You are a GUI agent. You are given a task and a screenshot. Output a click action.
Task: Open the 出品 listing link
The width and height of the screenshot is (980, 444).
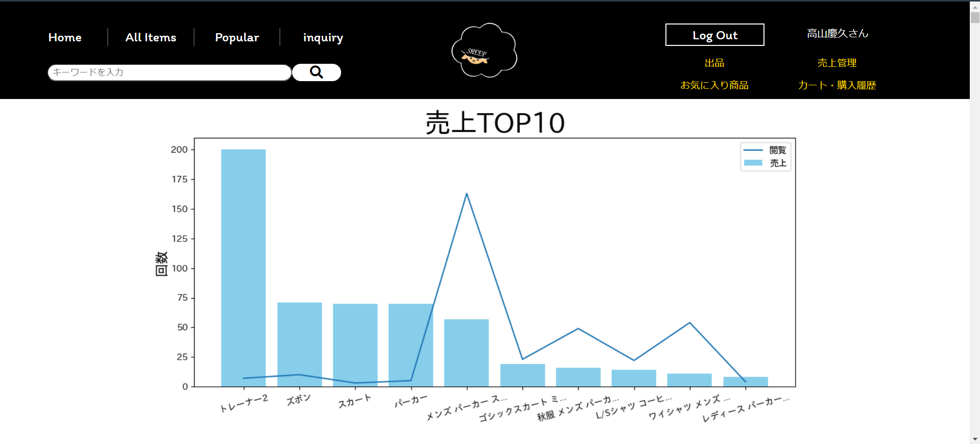coord(714,63)
